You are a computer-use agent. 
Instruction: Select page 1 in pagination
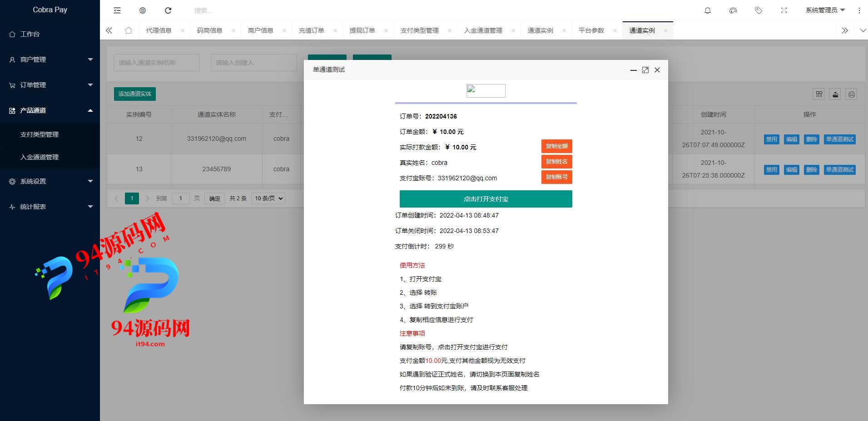132,198
